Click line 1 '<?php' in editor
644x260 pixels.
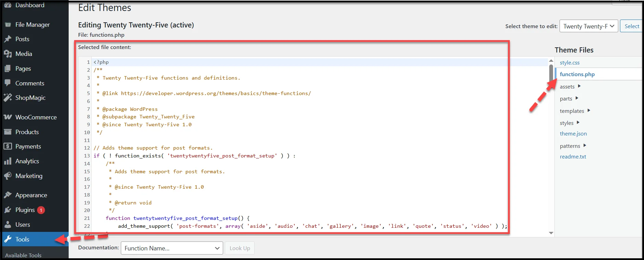coord(101,62)
